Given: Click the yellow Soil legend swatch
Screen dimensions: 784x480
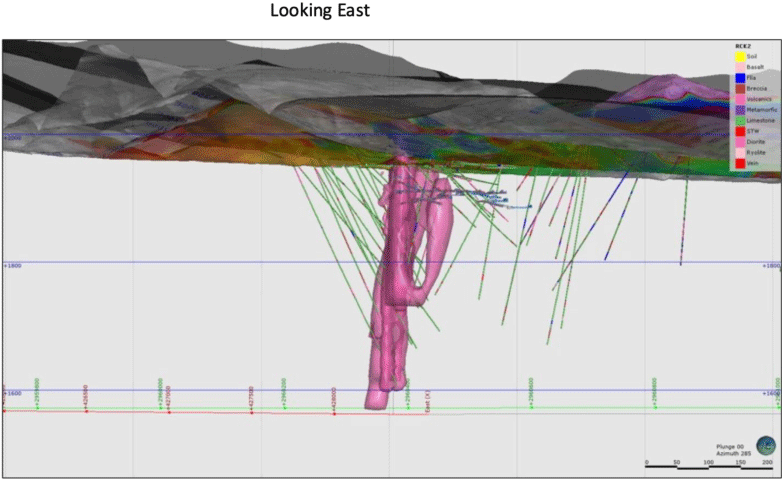Looking at the screenshot, I should (740, 57).
